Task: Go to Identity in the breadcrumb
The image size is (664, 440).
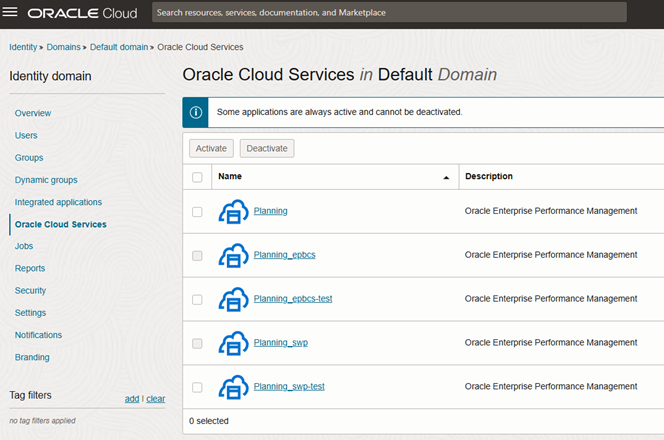Action: (x=23, y=47)
